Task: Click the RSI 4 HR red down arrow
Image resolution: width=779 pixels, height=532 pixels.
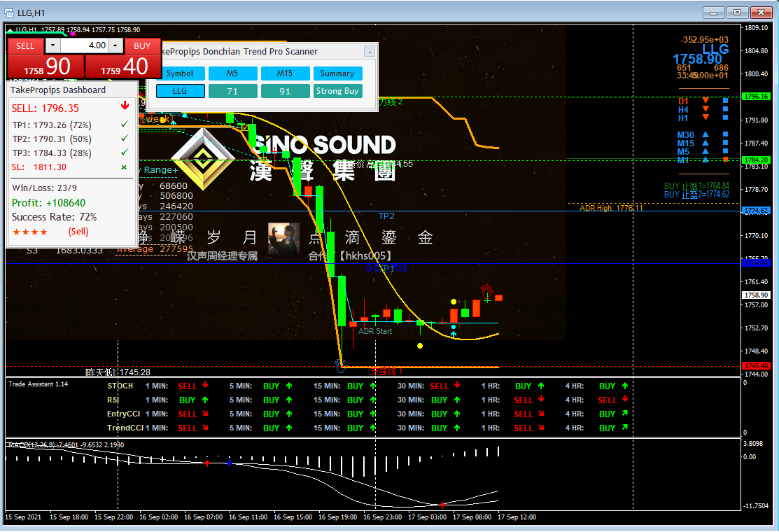Action: (x=625, y=399)
